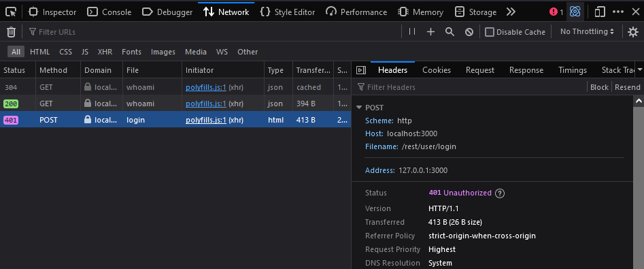Open the Response details tab
The width and height of the screenshot is (644, 269).
coord(526,70)
